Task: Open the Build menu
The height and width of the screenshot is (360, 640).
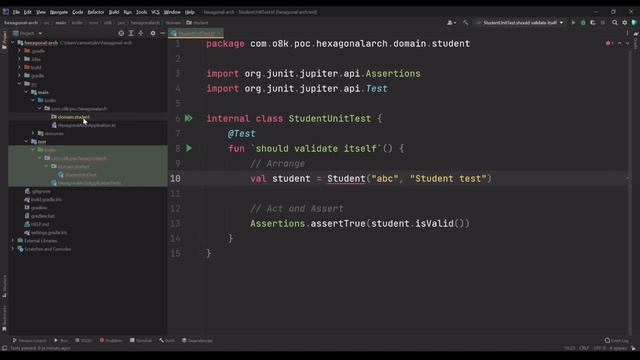Action: coord(114,12)
